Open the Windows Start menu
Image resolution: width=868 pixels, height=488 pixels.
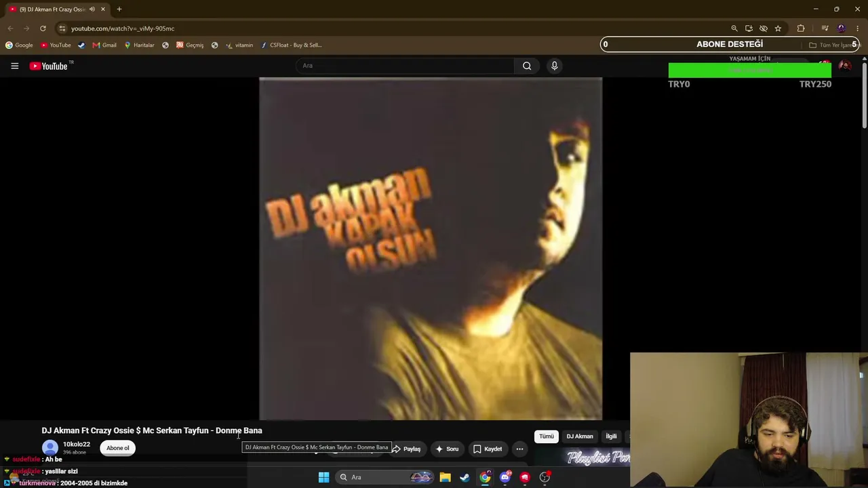pyautogui.click(x=323, y=477)
